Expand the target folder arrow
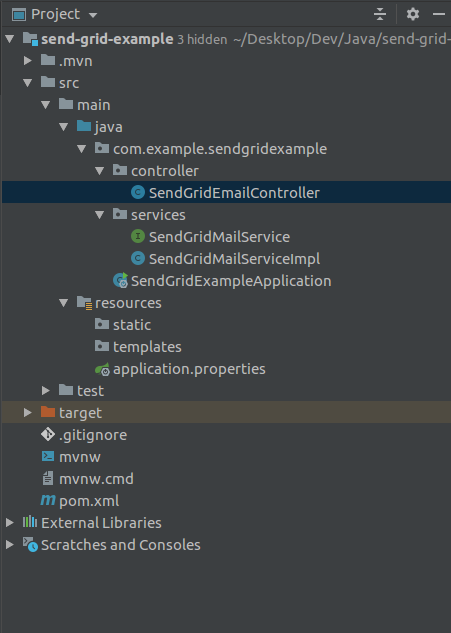 pyautogui.click(x=27, y=413)
